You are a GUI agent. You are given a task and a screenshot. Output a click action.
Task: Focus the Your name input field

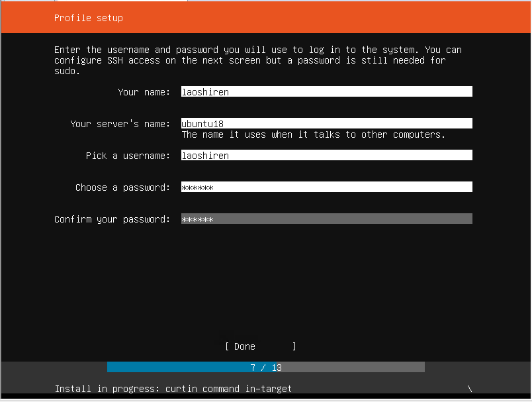(326, 91)
